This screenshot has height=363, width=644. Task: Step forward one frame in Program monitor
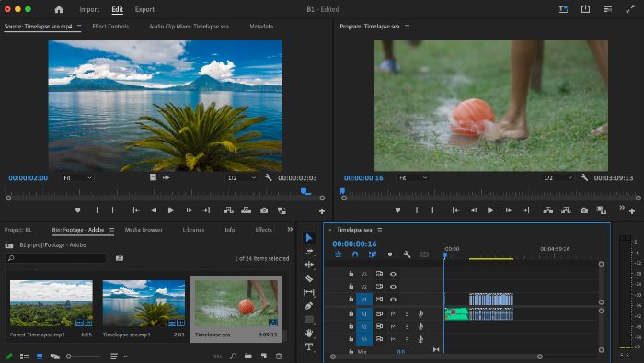(x=509, y=210)
